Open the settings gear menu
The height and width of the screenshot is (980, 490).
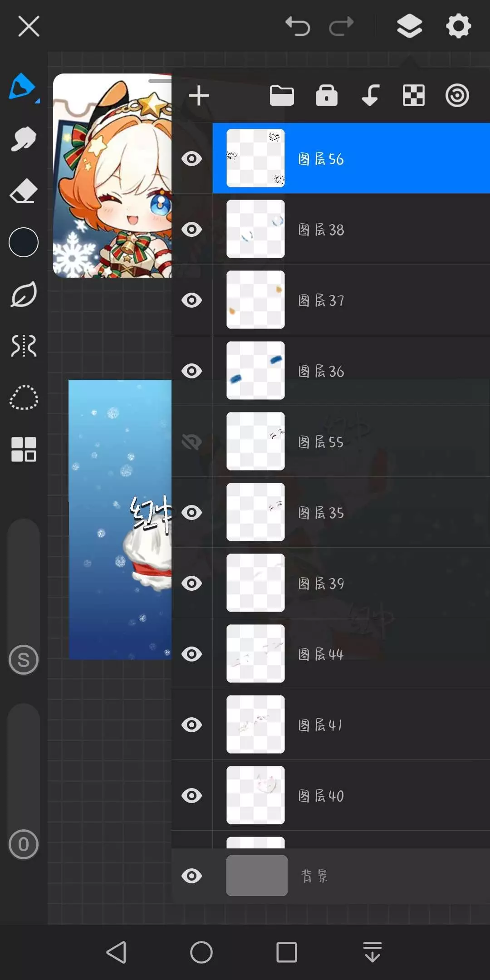459,26
